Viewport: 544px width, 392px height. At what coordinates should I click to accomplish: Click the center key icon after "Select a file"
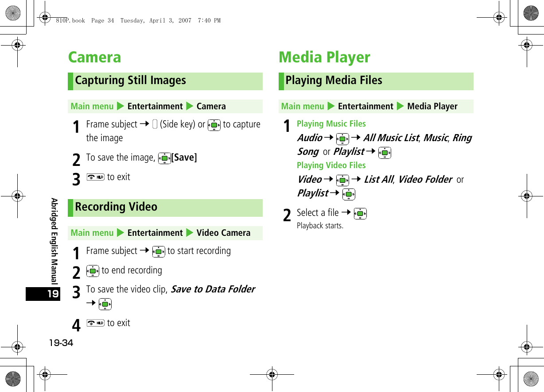click(361, 214)
